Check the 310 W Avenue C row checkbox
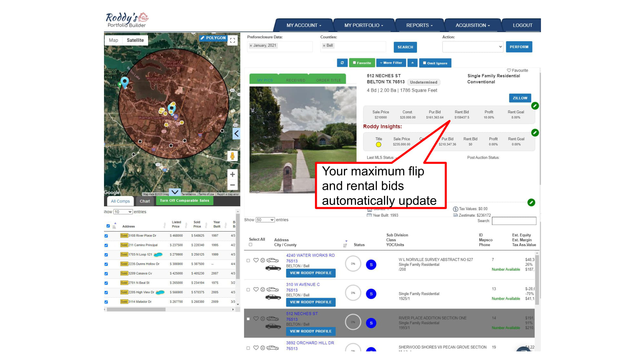 tap(248, 290)
